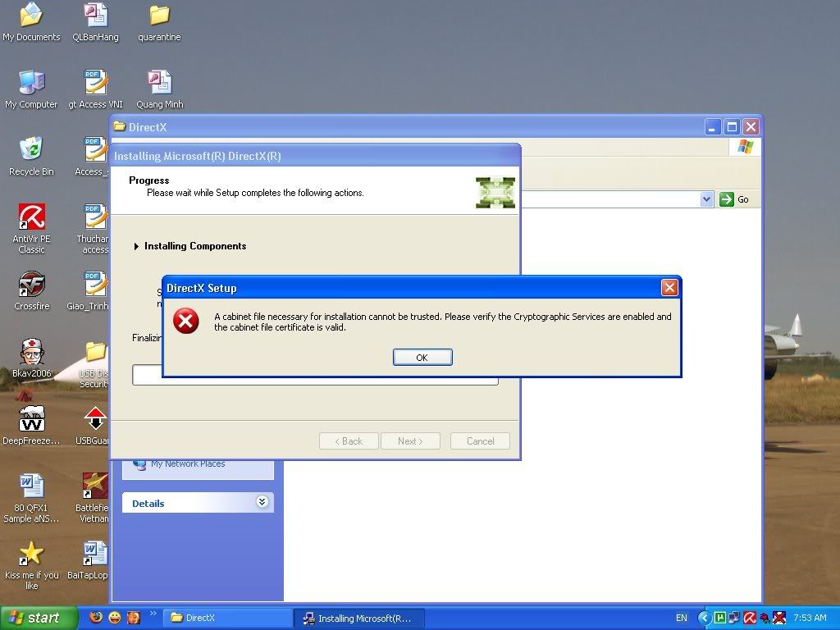Open USB Disk Security folder icon

point(95,363)
